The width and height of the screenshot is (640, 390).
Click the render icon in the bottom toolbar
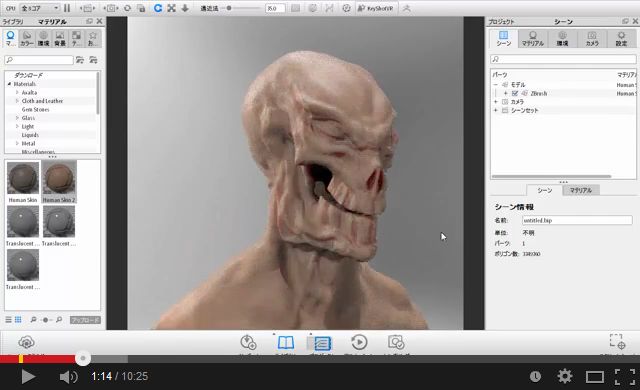click(x=396, y=342)
